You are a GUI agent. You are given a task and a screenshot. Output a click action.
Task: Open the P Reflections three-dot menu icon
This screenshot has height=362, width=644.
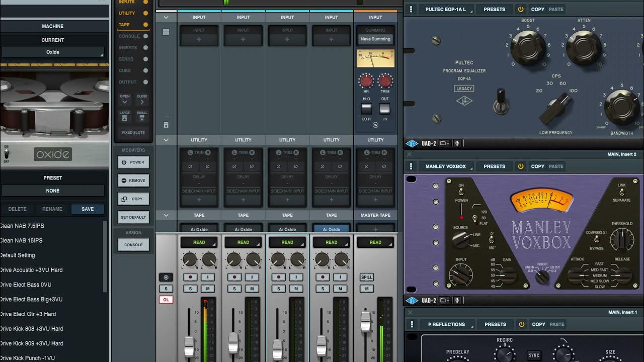(x=411, y=324)
